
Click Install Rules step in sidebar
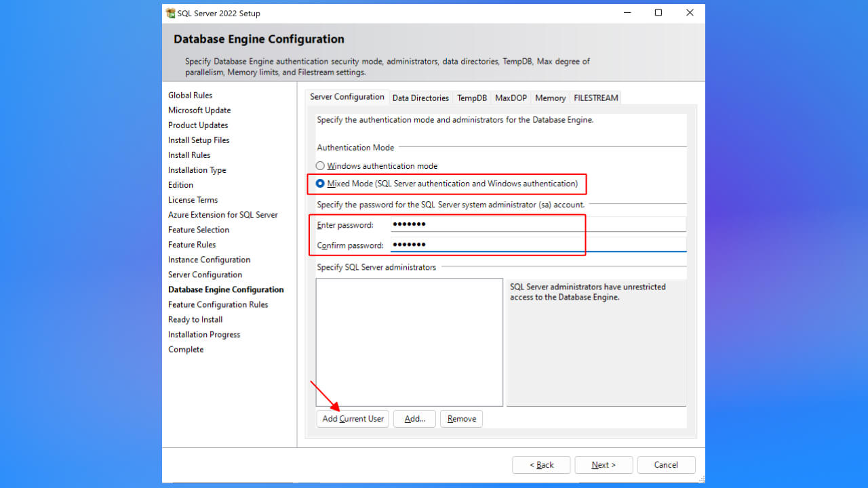coord(189,155)
